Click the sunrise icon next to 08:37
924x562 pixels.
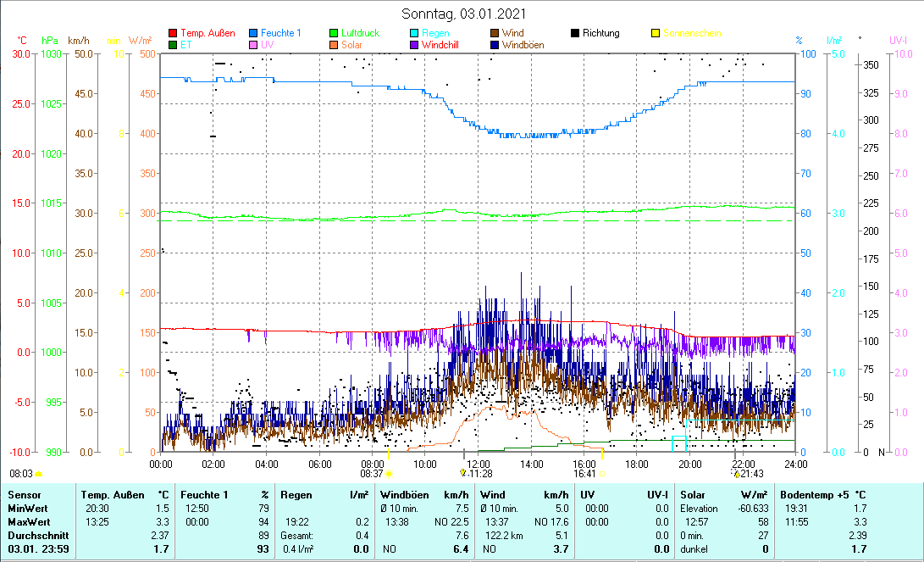[x=389, y=474]
